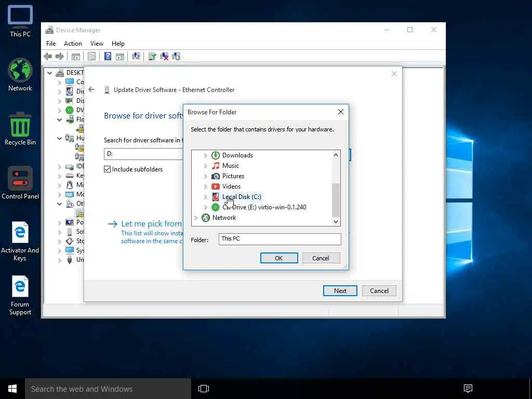Select the 'Local Disk (C:)' tree row

(242, 197)
